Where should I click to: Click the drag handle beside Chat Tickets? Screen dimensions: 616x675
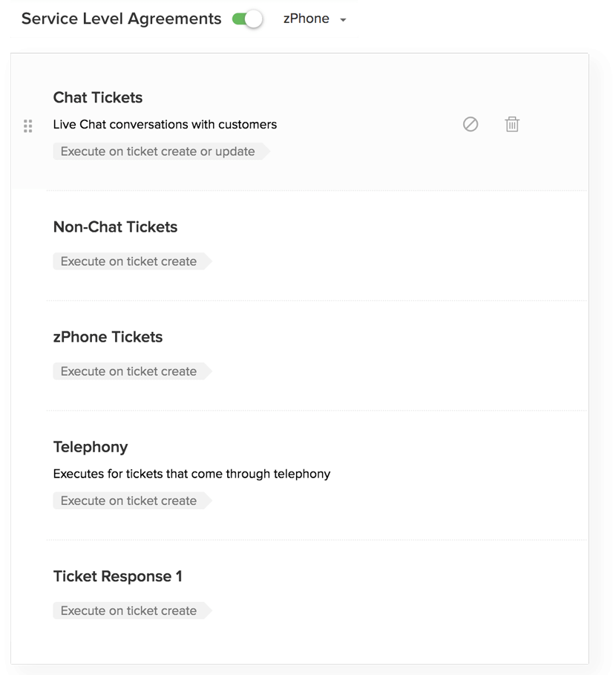[x=28, y=125]
